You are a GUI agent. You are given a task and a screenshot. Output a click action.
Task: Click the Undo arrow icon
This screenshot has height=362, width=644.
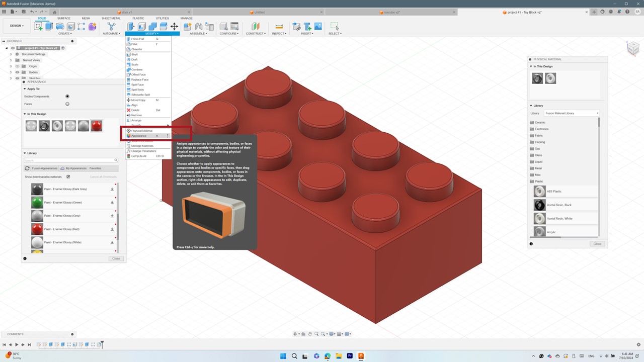[33, 12]
